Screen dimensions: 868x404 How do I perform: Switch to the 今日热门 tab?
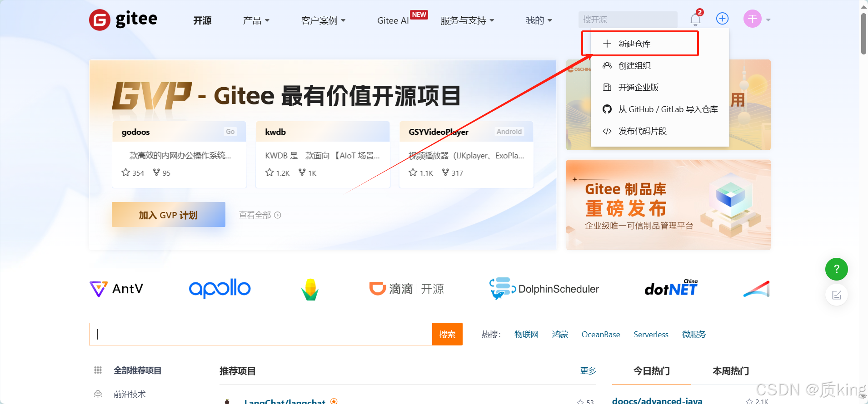click(652, 371)
